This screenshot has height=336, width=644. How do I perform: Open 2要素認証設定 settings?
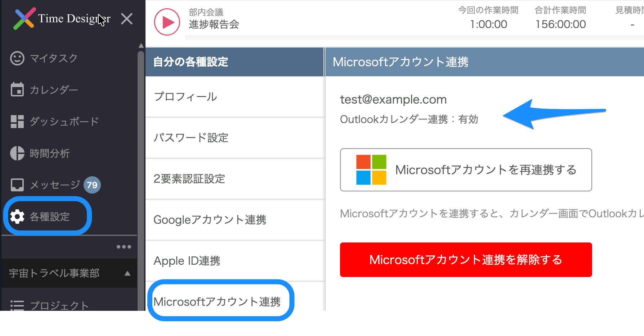pyautogui.click(x=235, y=179)
